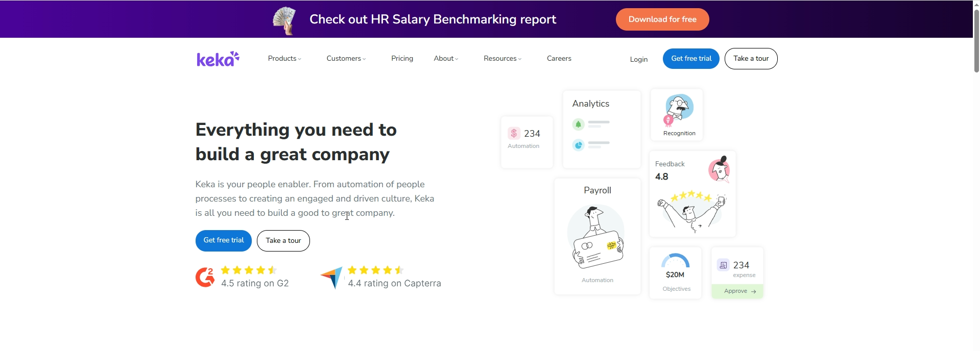
Task: Click the G2 logo icon
Action: 205,277
